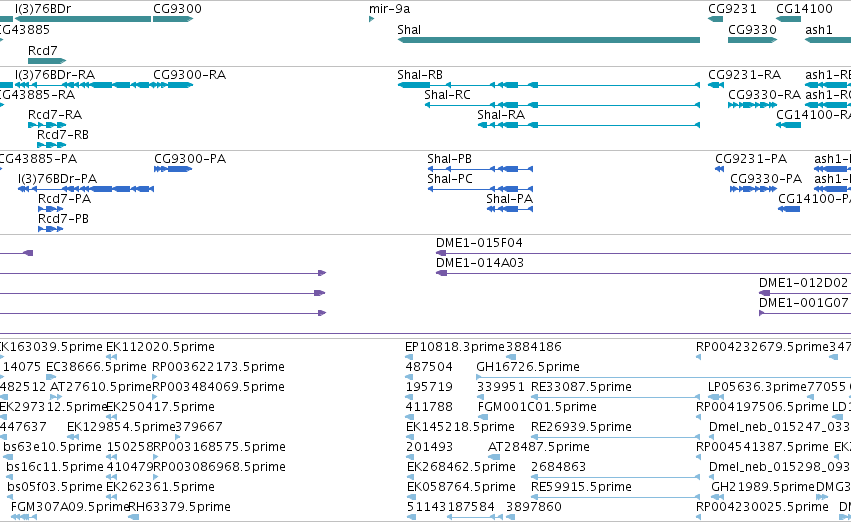851x522 pixels.
Task: Click the CG9300-RA transcript label
Action: coord(189,75)
